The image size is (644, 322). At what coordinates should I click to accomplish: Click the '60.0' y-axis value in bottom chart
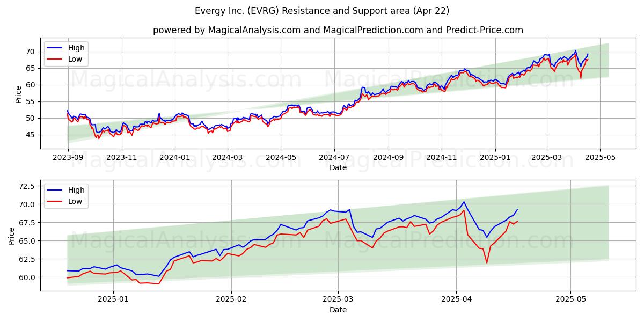(26, 277)
